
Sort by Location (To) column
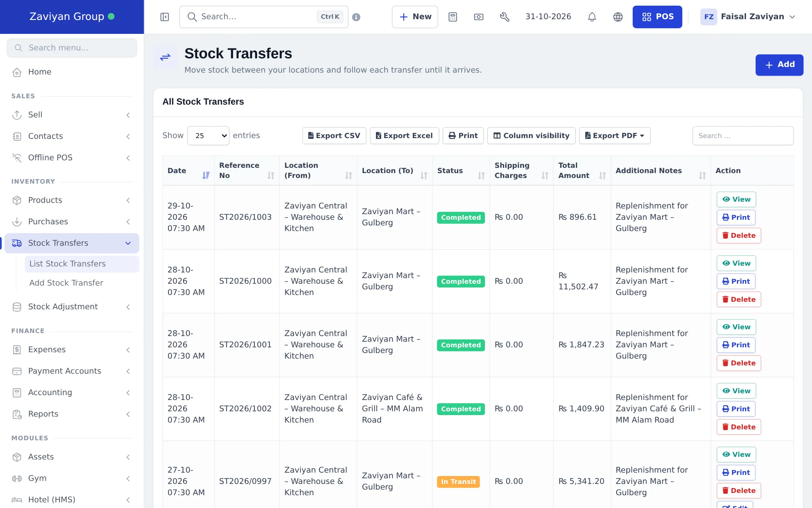point(395,170)
